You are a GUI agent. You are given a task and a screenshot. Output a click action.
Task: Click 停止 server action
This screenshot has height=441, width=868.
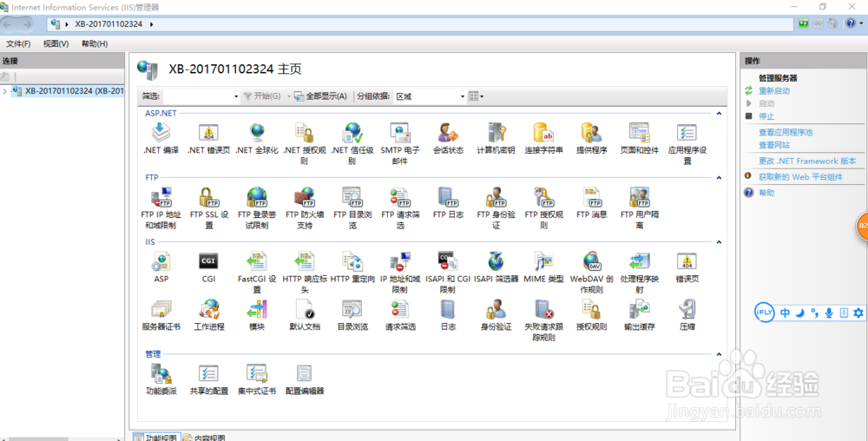766,116
